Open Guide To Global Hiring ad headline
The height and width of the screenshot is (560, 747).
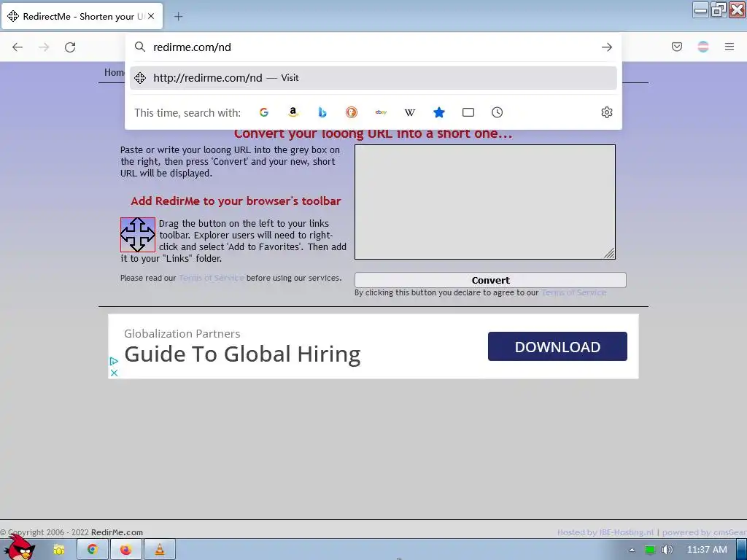coord(242,354)
